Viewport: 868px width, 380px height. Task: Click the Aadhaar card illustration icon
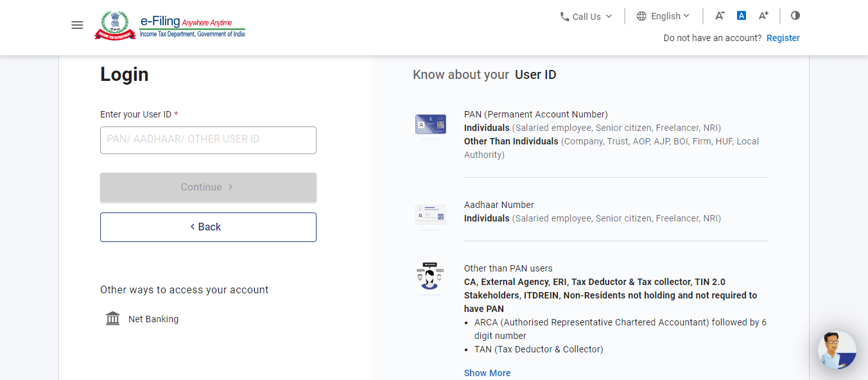coord(430,215)
